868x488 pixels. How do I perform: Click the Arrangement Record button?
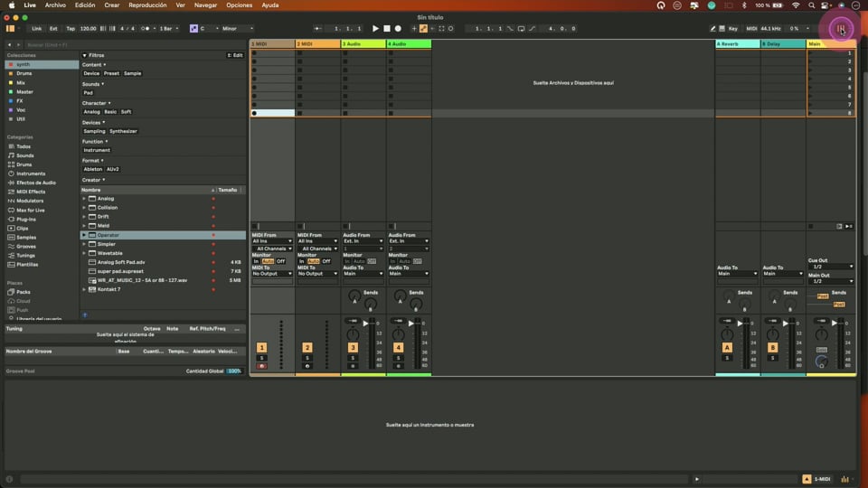tap(398, 29)
